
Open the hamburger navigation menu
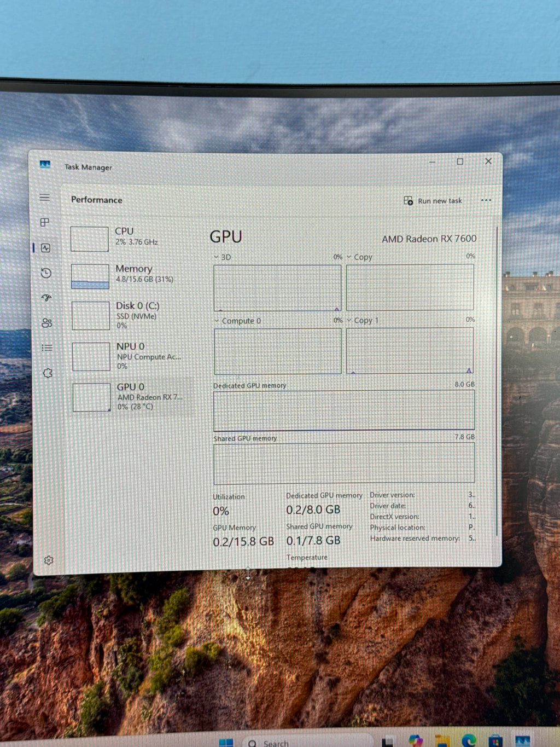(x=45, y=198)
